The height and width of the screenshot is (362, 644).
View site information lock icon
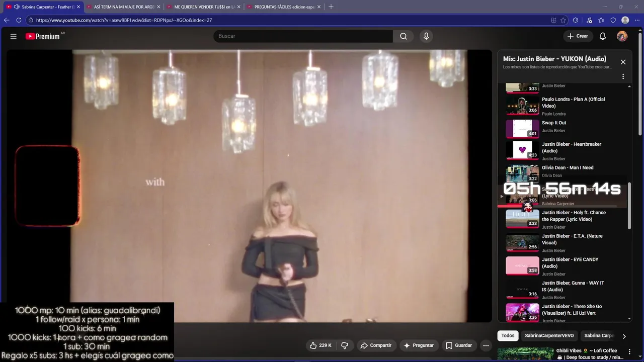point(31,20)
